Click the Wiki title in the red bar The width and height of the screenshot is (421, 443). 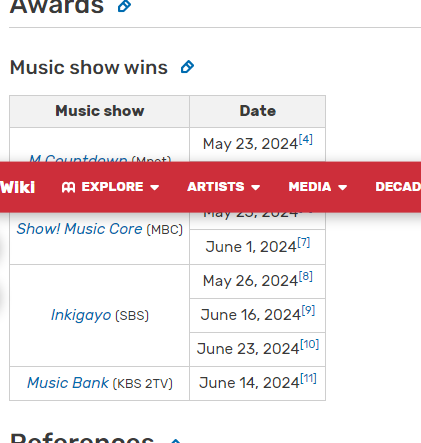pyautogui.click(x=18, y=187)
